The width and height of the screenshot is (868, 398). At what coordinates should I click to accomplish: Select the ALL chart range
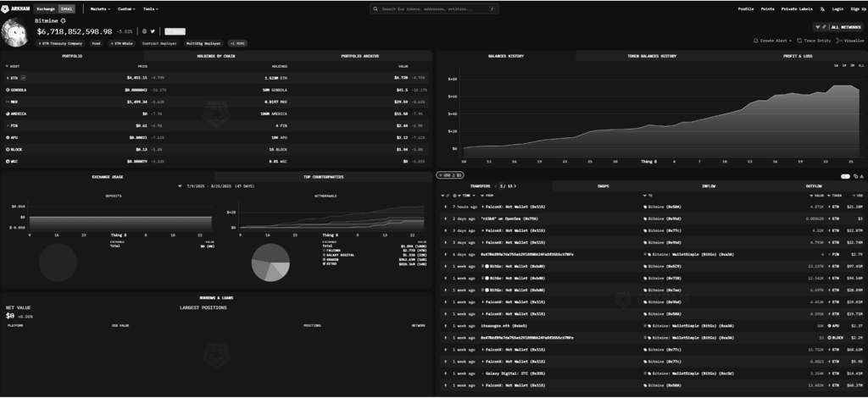click(x=861, y=66)
